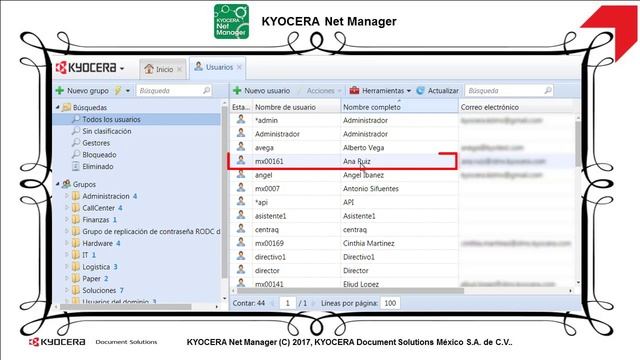
Task: Click user icon in the director row
Action: [x=241, y=269]
